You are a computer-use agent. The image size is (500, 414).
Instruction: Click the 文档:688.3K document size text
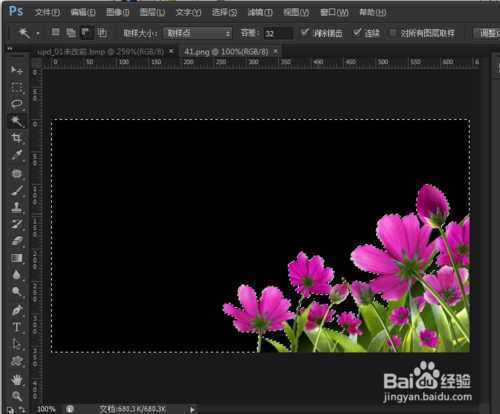(x=133, y=409)
